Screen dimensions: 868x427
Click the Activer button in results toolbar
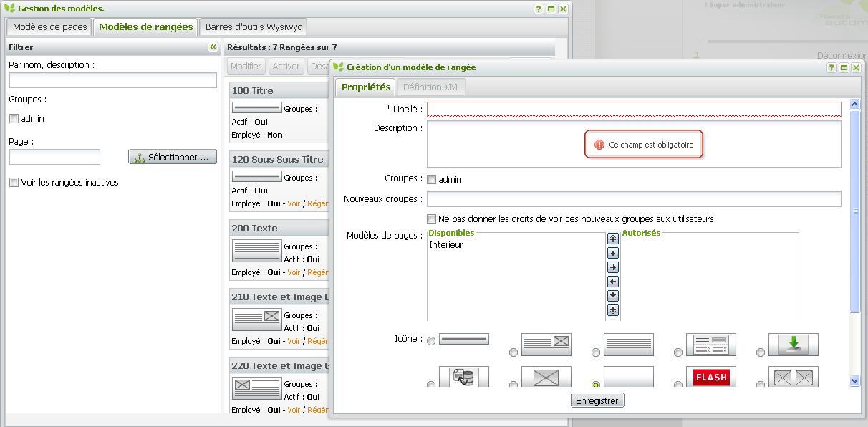pyautogui.click(x=286, y=66)
